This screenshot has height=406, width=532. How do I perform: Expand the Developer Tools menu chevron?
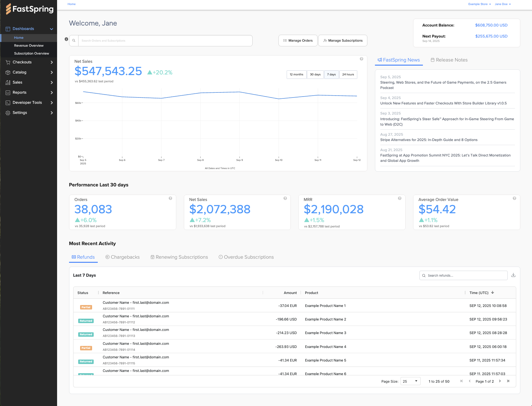[52, 103]
